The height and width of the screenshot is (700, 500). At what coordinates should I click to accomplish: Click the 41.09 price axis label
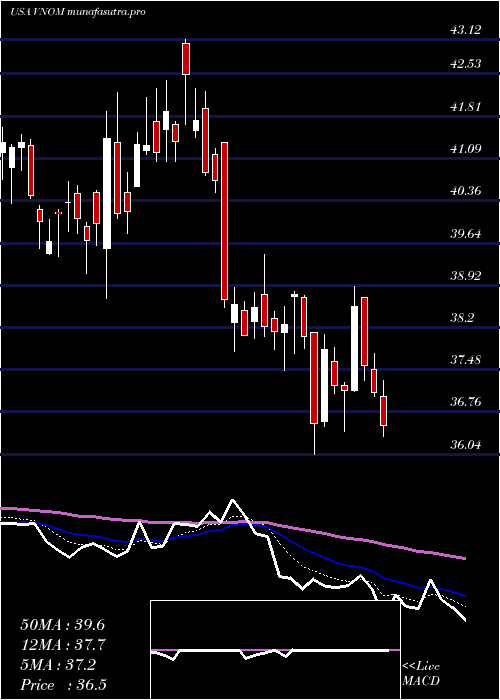(466, 149)
